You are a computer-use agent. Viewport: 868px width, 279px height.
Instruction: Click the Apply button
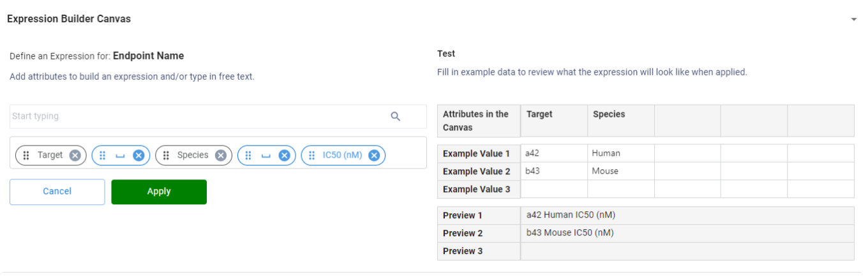click(159, 192)
